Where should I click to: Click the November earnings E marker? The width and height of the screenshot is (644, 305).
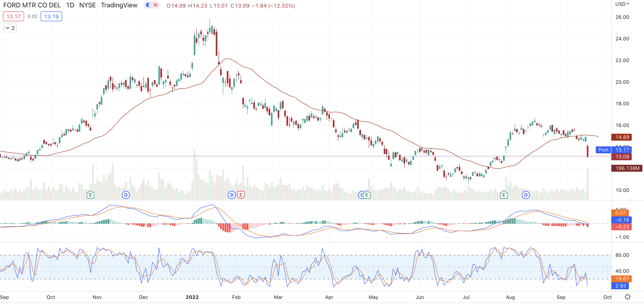click(x=91, y=195)
